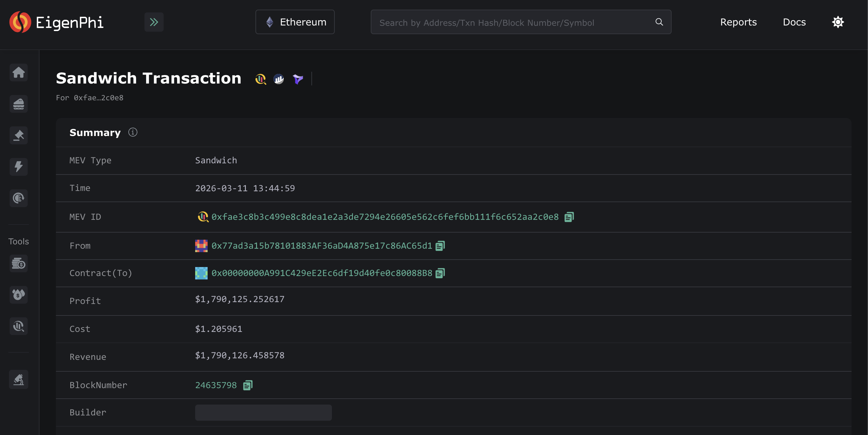Click the money bags tool icon

(x=19, y=295)
